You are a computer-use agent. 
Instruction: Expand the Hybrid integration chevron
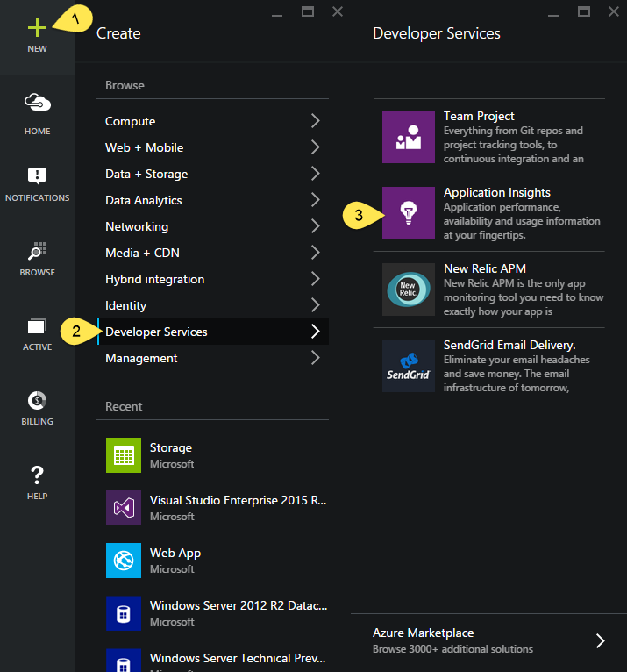pos(316,279)
